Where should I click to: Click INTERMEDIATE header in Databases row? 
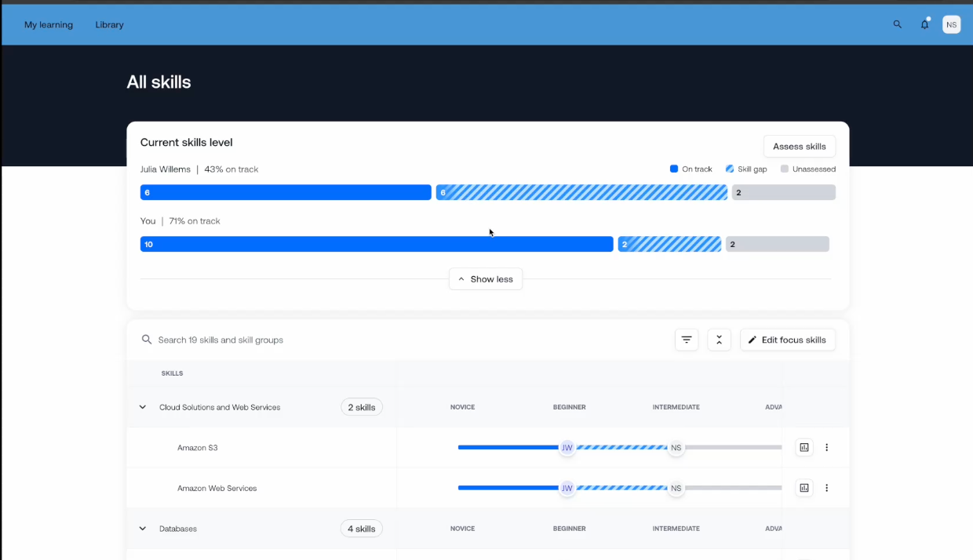[x=676, y=529]
